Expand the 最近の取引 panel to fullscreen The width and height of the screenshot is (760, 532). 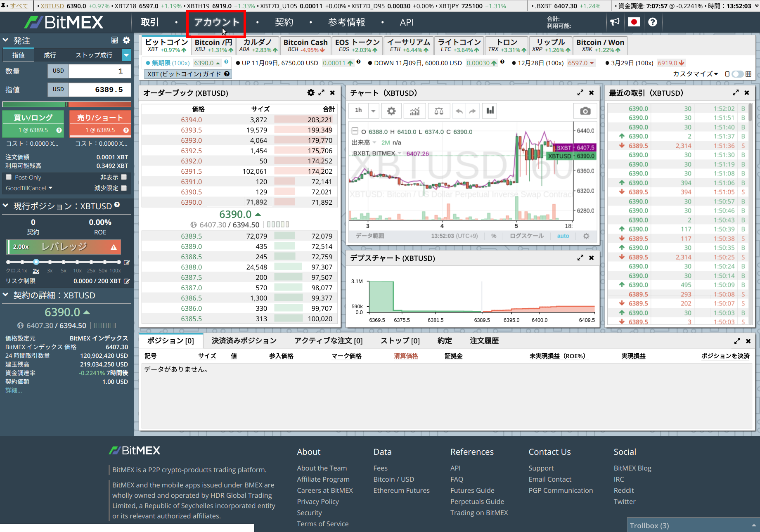(736, 93)
